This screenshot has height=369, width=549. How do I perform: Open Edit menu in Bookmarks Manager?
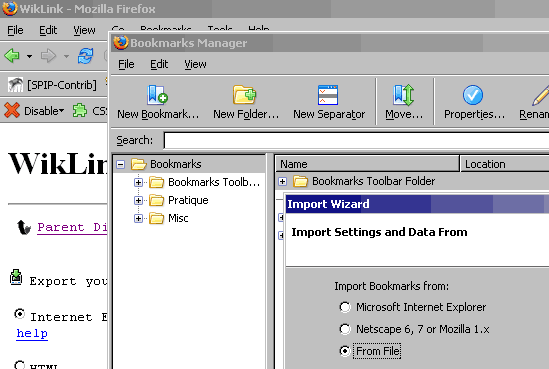pyautogui.click(x=159, y=64)
